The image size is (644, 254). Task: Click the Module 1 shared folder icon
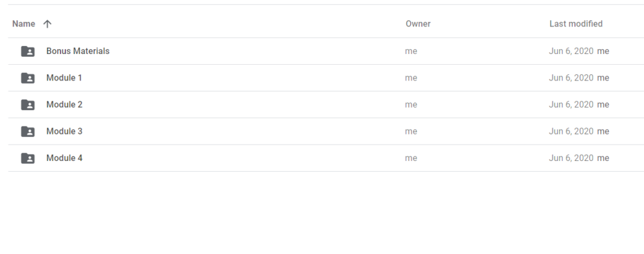point(28,78)
